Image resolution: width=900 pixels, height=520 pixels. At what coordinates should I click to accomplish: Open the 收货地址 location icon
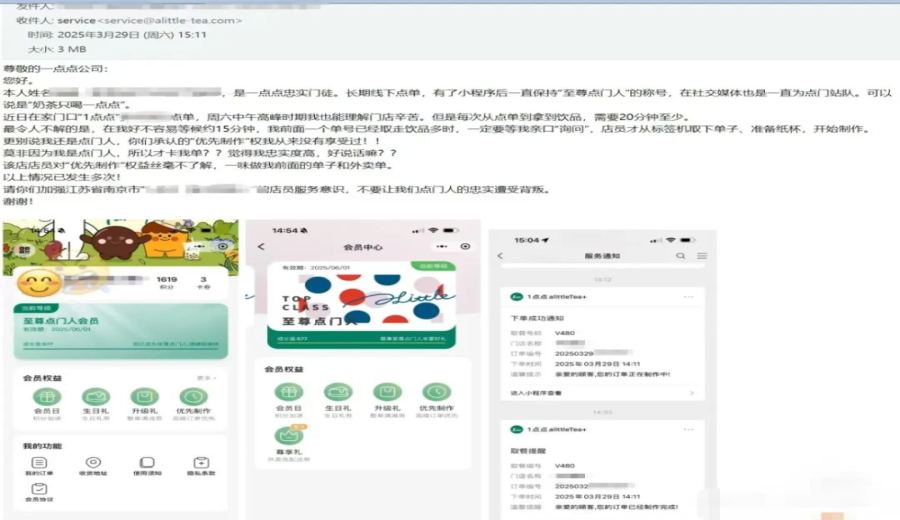tap(93, 463)
